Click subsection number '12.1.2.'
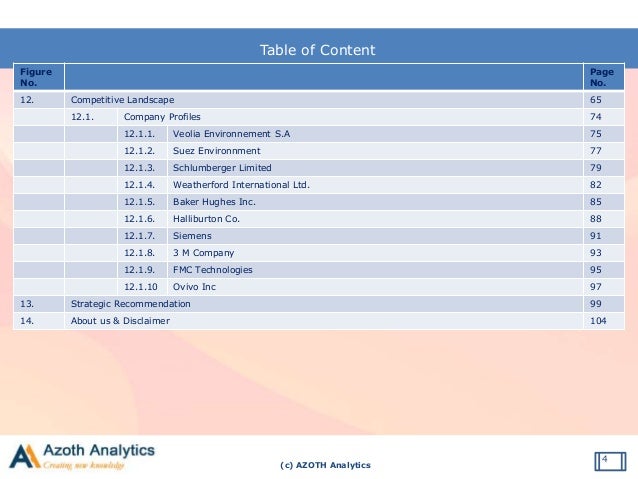Image resolution: width=638 pixels, height=479 pixels. coord(139,151)
